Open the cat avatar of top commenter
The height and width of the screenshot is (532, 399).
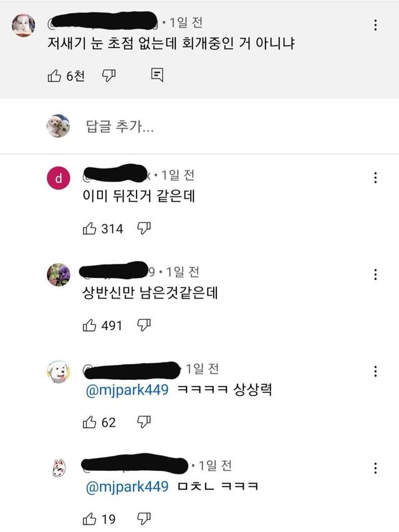pos(24,25)
